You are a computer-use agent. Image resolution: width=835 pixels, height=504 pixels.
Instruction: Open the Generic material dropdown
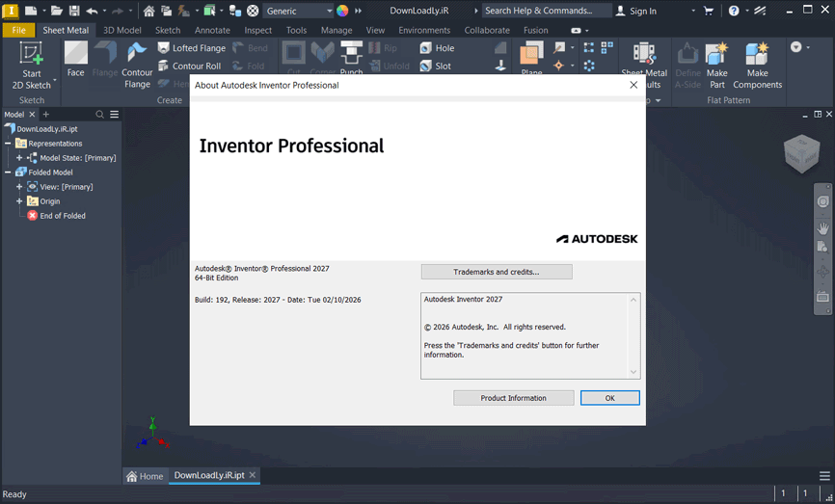click(298, 11)
